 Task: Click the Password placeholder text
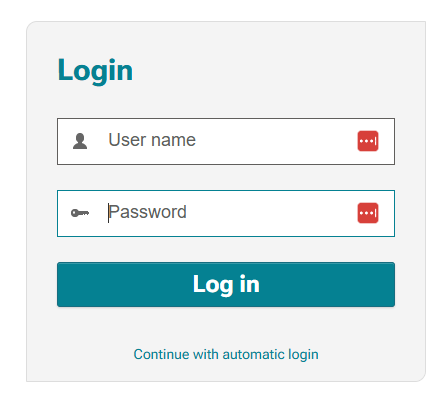[147, 212]
